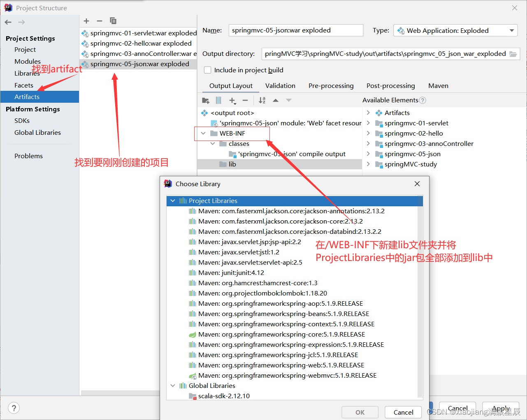The height and width of the screenshot is (420, 527).
Task: Add copy of element plus button
Action: click(232, 100)
